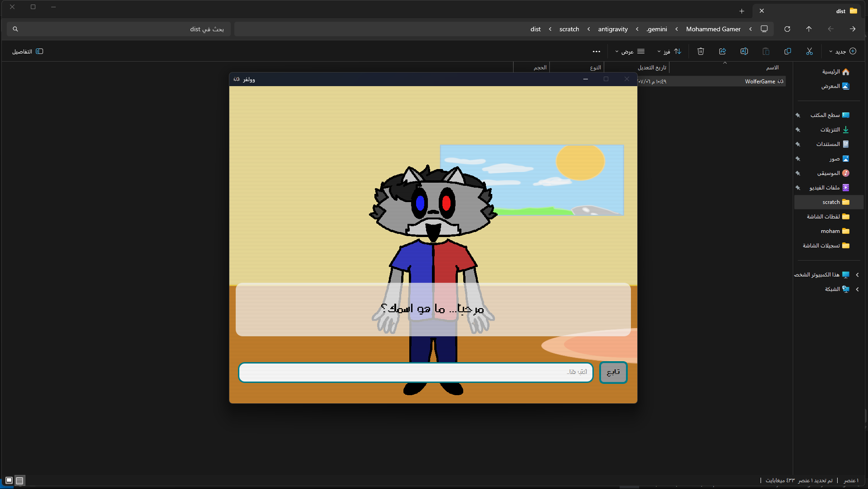Click .gemini in the breadcrumb path
Viewport: 868px width, 489px height.
tap(657, 29)
